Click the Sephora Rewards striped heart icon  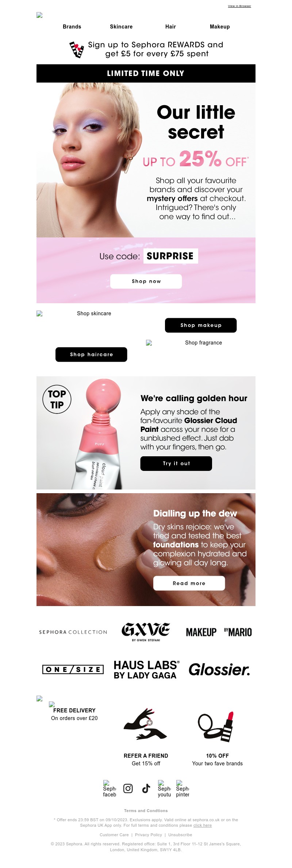coord(77,50)
